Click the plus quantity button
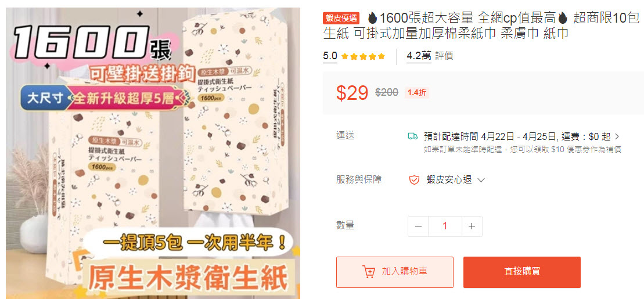This screenshot has width=644, height=299. (472, 226)
